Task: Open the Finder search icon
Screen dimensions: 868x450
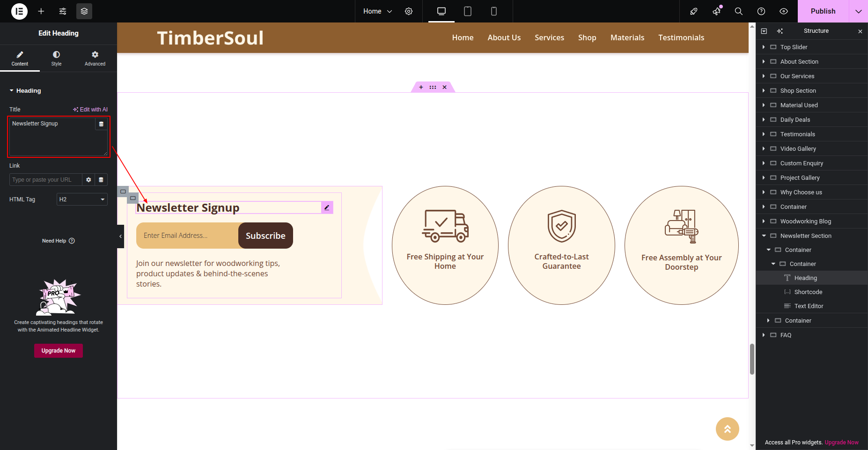Action: 739,11
